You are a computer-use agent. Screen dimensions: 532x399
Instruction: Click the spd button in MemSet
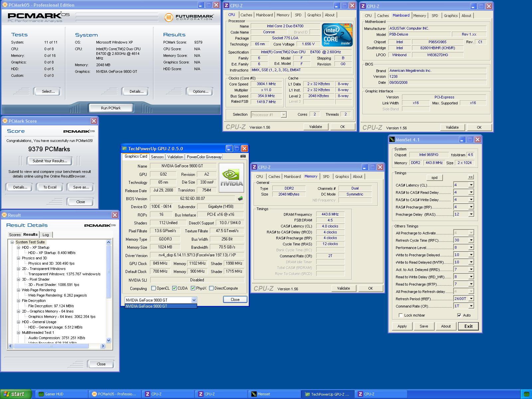pos(434,178)
